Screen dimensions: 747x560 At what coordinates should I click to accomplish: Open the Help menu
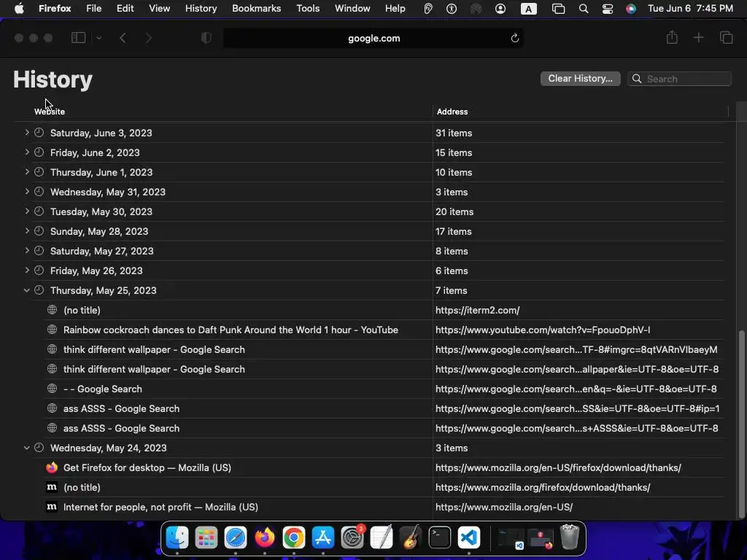pyautogui.click(x=395, y=9)
